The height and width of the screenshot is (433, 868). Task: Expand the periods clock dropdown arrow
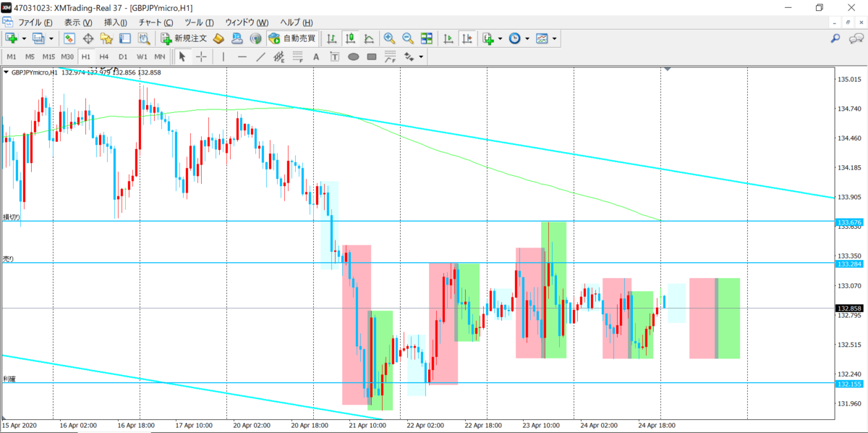point(527,38)
